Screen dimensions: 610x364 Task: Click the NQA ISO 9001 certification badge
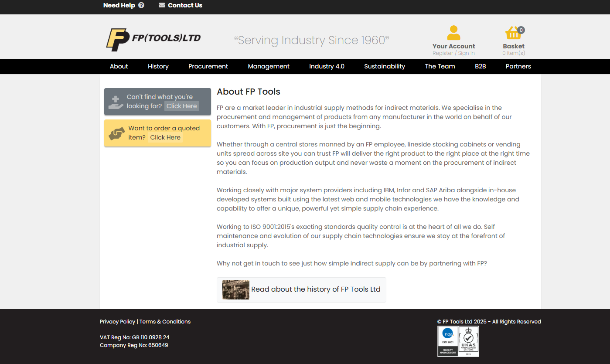coord(448,341)
